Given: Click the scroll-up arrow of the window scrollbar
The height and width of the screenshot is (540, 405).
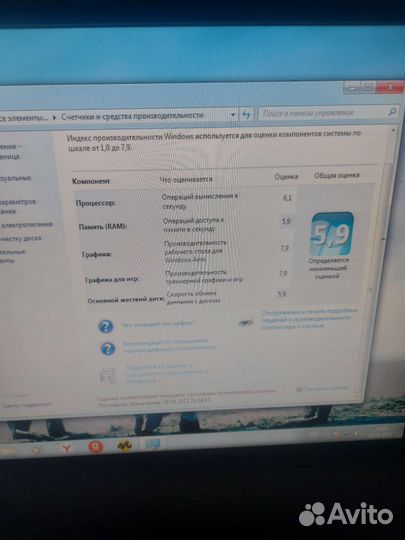Looking at the screenshot, I should (393, 130).
